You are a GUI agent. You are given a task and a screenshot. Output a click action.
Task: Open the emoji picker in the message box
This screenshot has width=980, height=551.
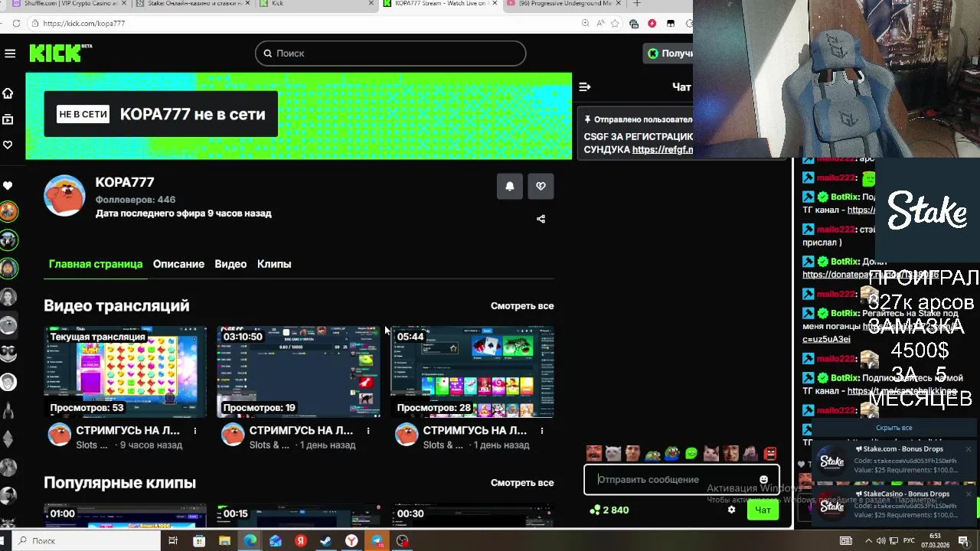[x=763, y=480]
